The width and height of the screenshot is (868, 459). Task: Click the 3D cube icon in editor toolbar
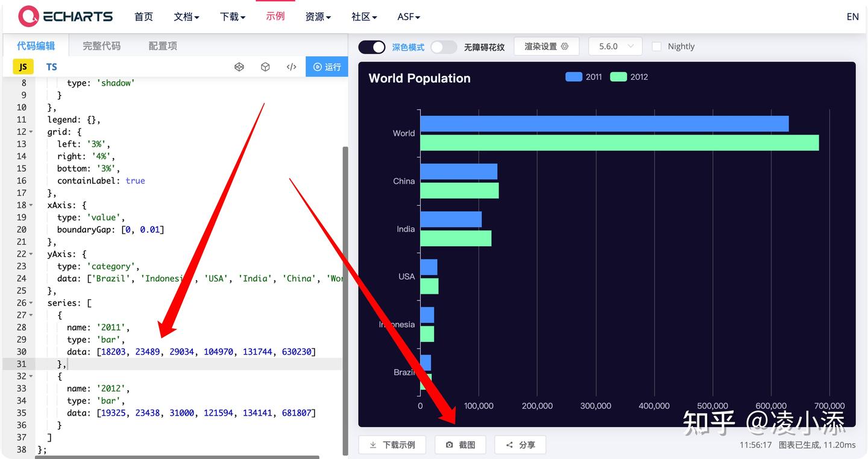point(265,67)
